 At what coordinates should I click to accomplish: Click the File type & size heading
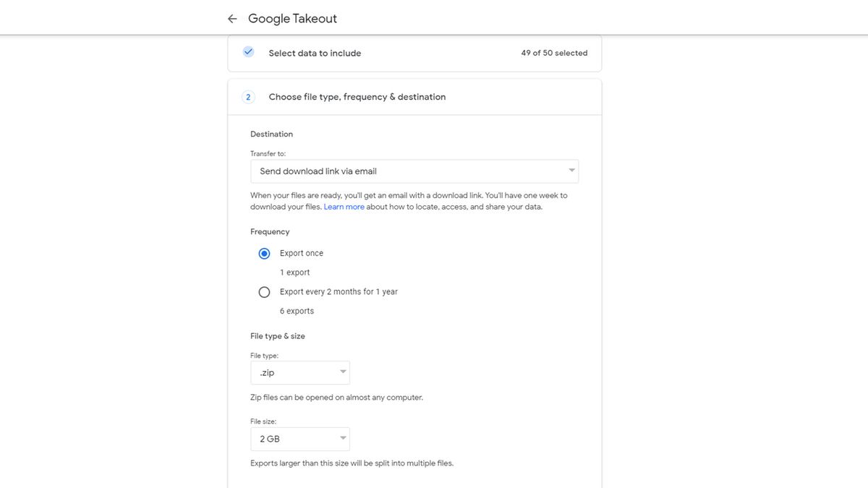coord(277,335)
